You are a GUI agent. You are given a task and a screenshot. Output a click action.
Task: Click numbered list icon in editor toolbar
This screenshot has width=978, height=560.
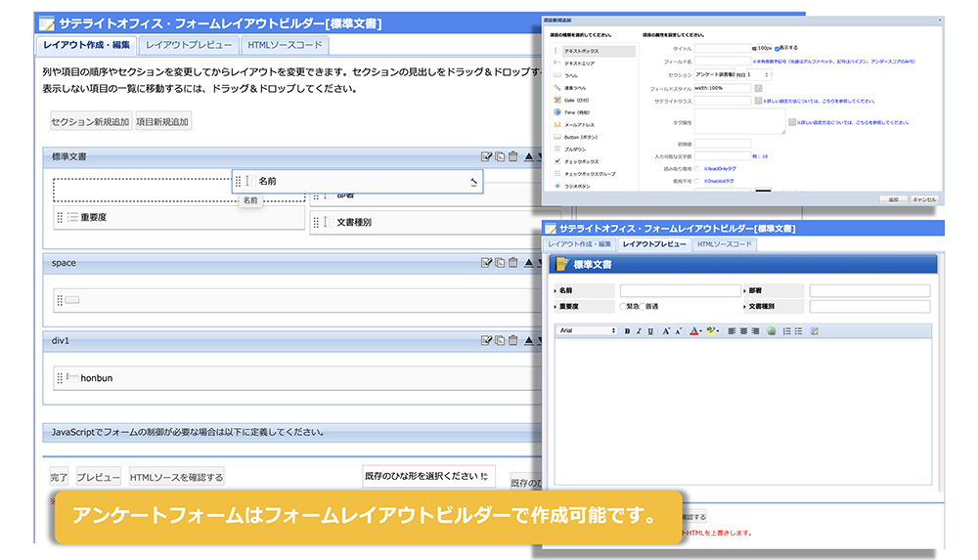coord(787,331)
